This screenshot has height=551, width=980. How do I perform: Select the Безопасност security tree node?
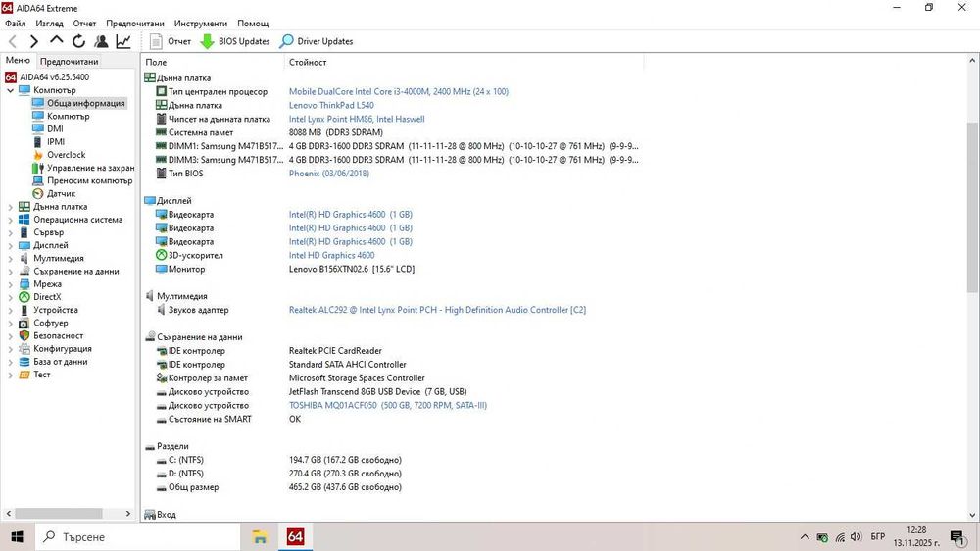pos(51,335)
